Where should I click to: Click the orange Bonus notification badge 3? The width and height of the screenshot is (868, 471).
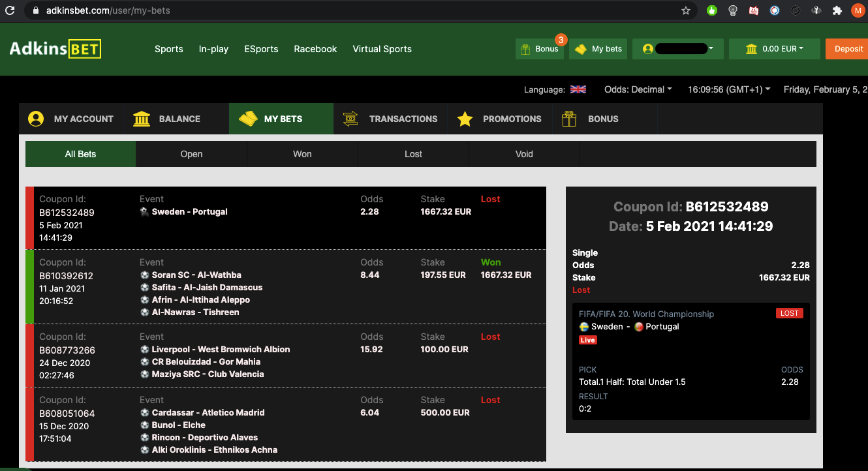point(561,40)
